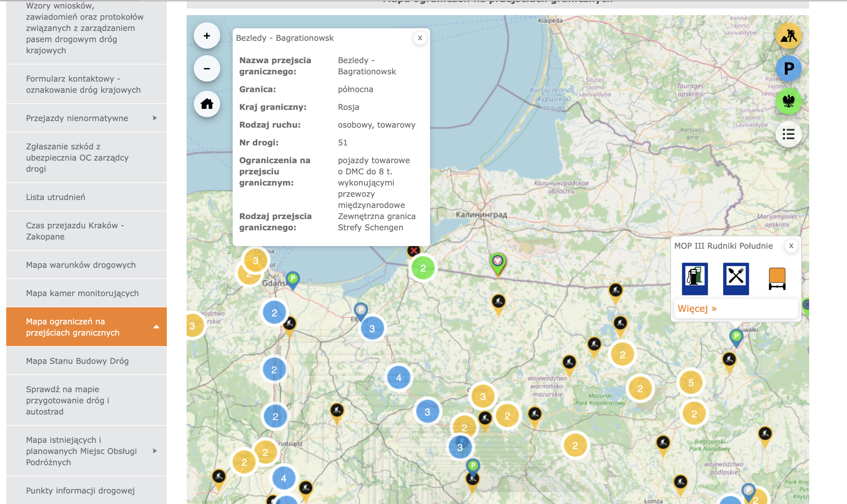Click the zoom in plus button on map
The height and width of the screenshot is (504, 847).
pos(207,36)
